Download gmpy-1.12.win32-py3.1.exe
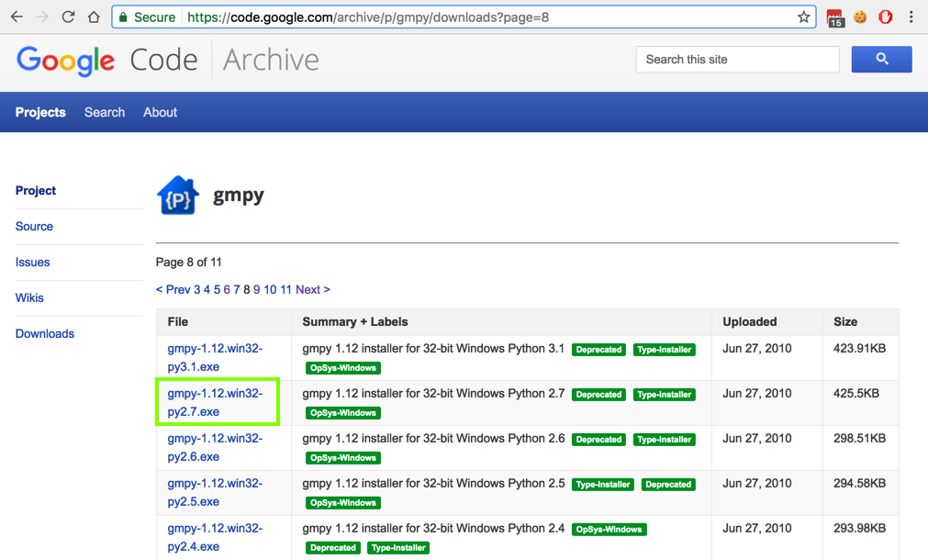 click(215, 357)
